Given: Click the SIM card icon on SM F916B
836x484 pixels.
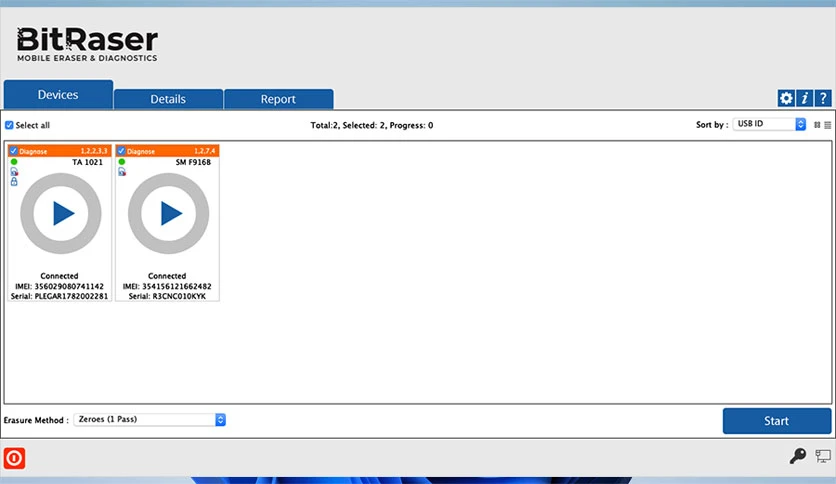Looking at the screenshot, I should point(122,172).
